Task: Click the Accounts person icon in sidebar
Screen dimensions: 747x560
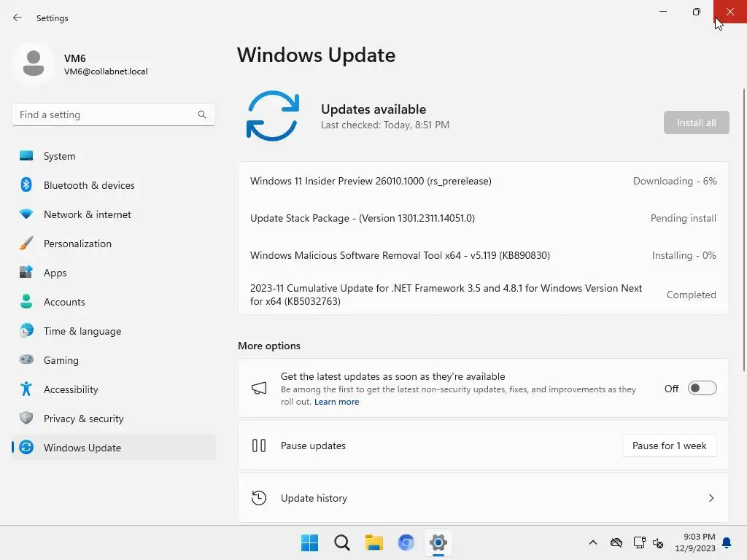Action: point(26,301)
